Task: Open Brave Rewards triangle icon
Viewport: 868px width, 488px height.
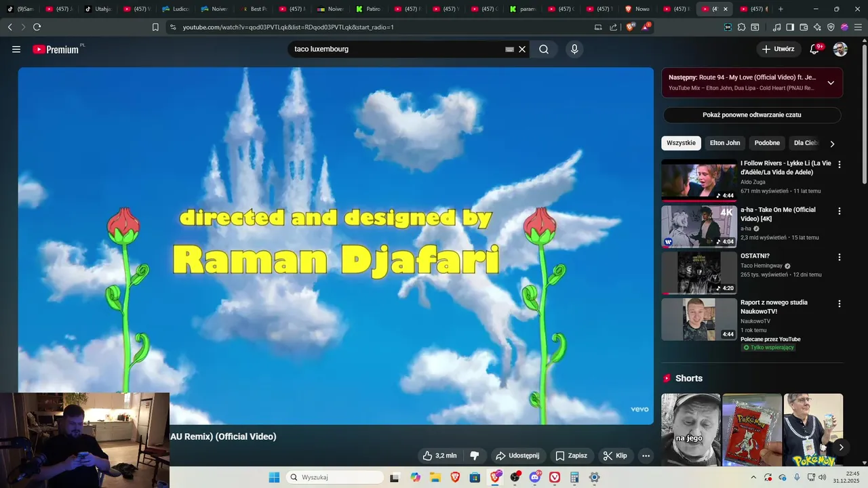Action: (646, 27)
